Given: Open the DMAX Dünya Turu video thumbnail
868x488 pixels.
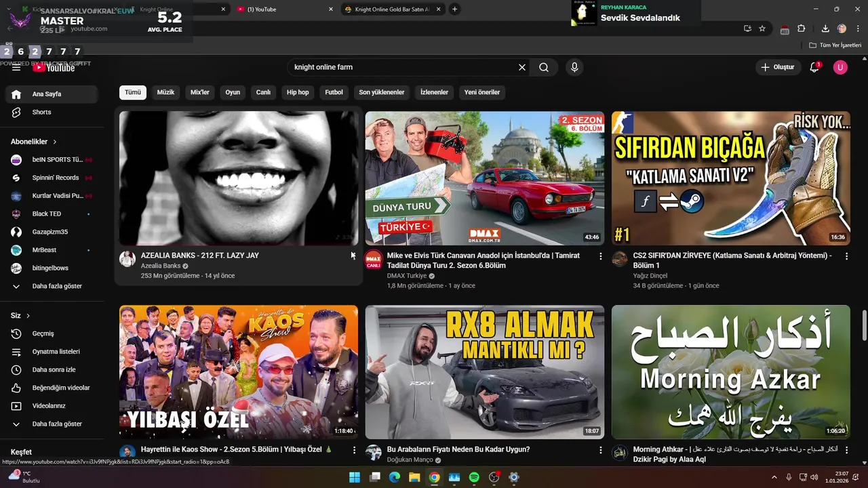Looking at the screenshot, I should pyautogui.click(x=485, y=178).
